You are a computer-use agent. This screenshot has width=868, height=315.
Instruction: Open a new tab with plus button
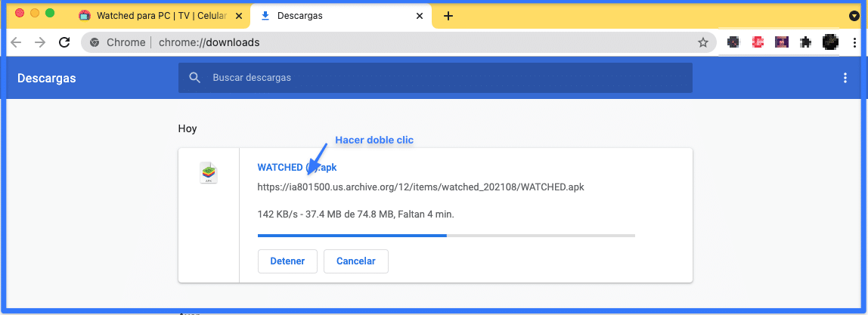point(448,16)
